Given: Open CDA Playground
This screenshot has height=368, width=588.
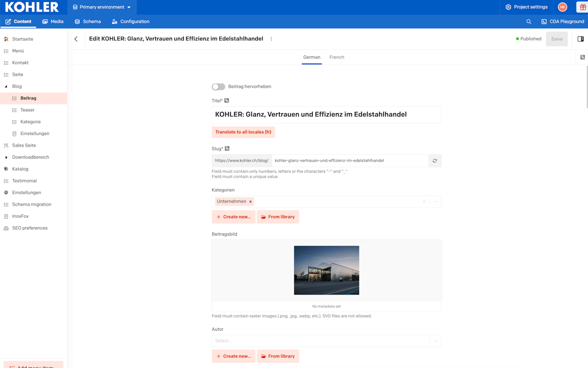Looking at the screenshot, I should (x=563, y=22).
